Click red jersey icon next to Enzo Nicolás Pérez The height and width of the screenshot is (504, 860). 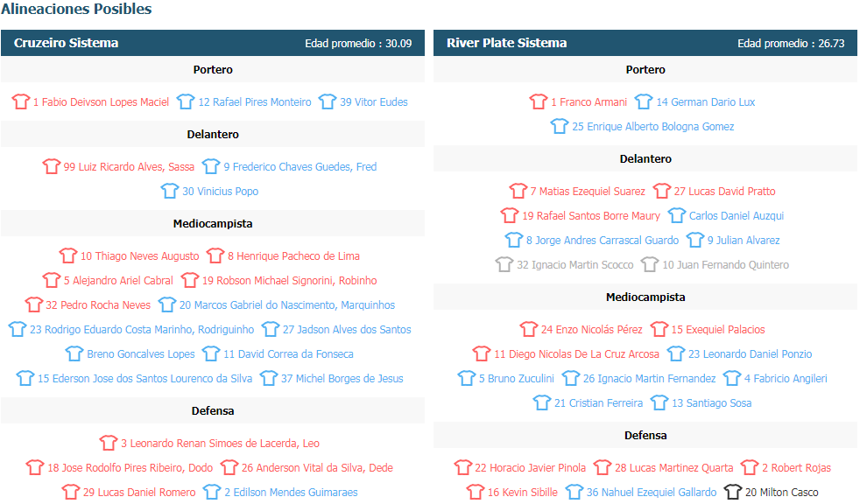pos(529,329)
